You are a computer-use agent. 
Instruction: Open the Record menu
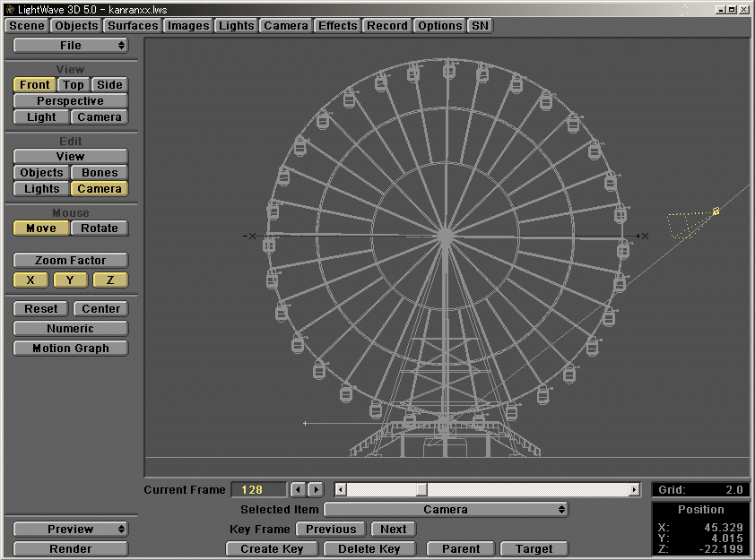click(x=386, y=26)
